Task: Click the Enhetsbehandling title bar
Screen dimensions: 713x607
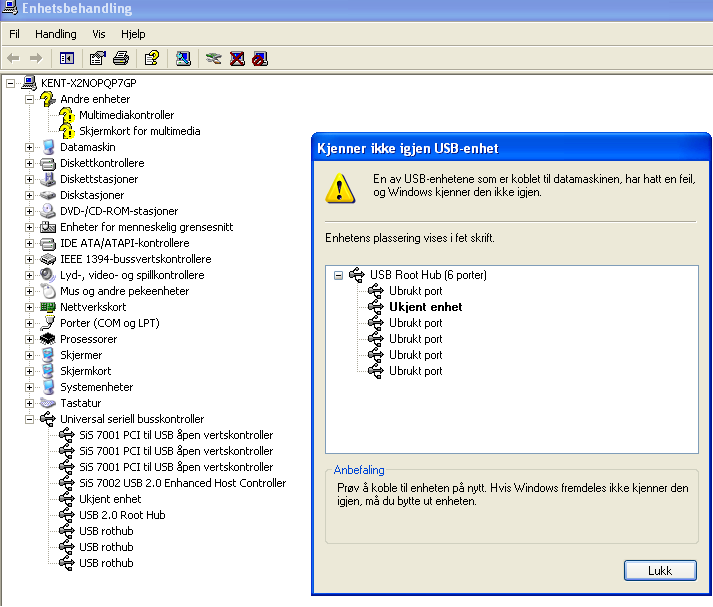Action: click(x=356, y=9)
